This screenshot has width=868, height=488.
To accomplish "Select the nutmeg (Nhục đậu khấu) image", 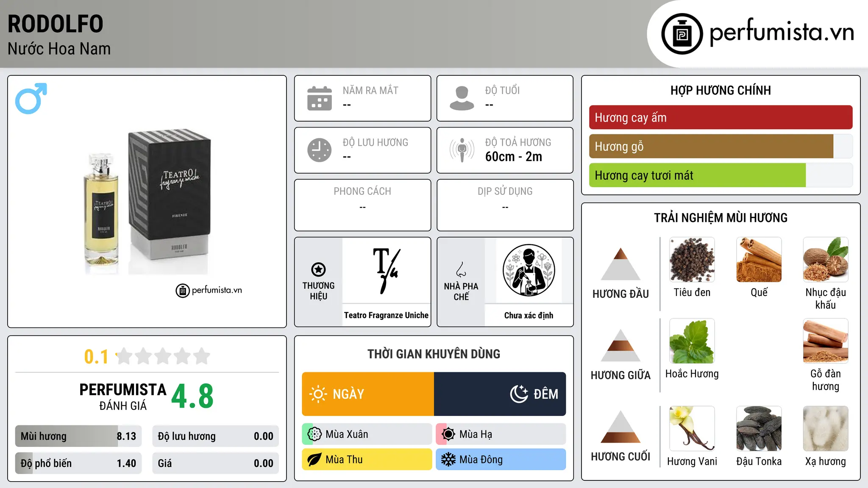I will click(826, 260).
